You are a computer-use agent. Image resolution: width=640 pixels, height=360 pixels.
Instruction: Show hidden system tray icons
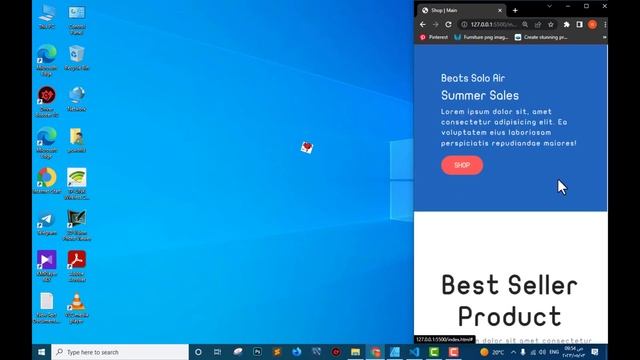tap(513, 352)
